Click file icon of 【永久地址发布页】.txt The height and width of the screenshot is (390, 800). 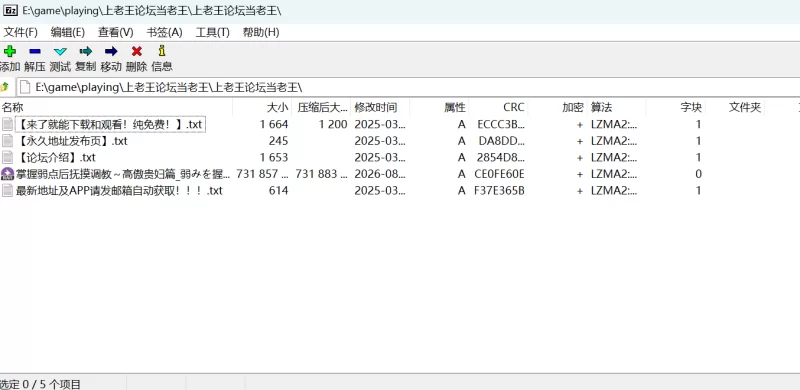pos(7,140)
